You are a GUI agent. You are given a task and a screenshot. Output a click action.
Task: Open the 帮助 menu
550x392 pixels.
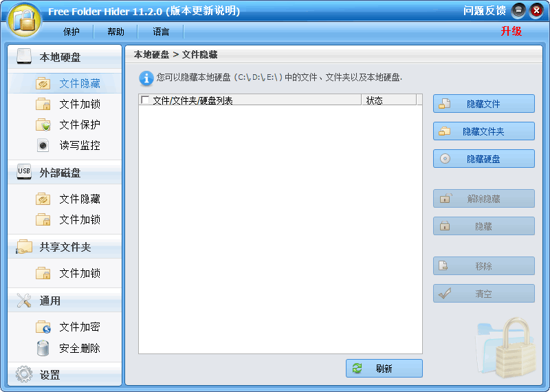click(115, 32)
